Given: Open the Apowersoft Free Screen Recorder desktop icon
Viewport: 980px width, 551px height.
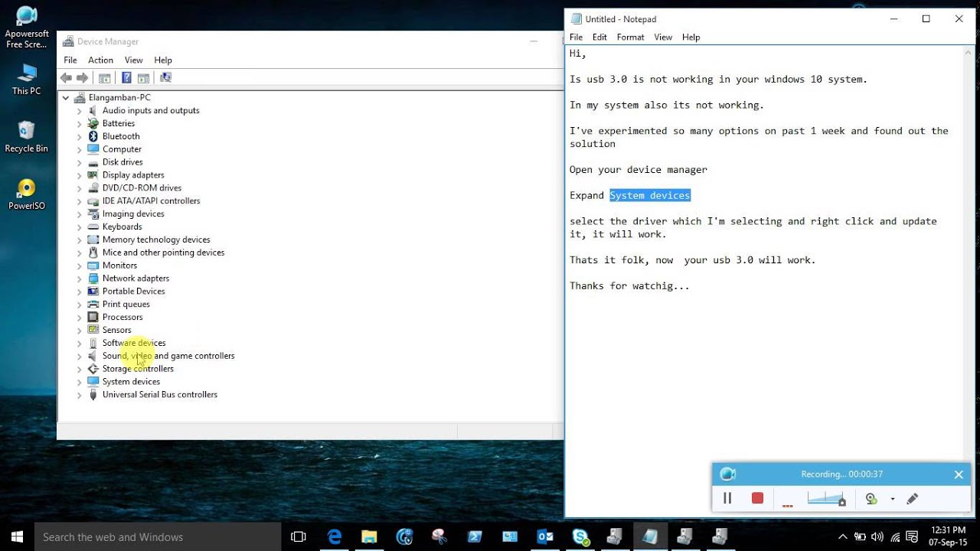Looking at the screenshot, I should click(x=27, y=27).
